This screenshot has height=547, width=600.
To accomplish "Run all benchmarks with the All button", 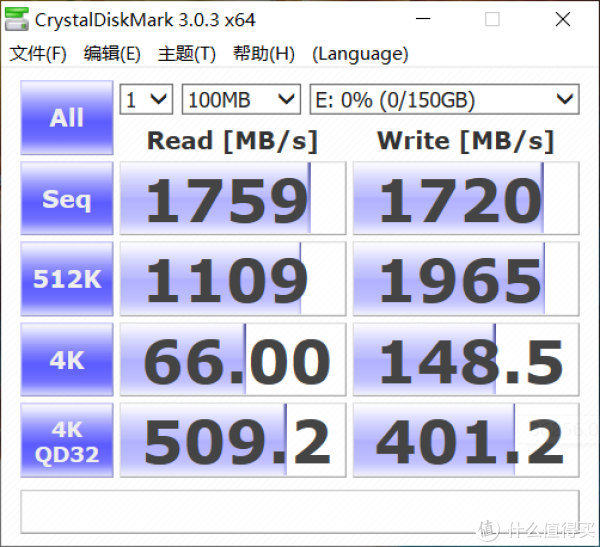I will (67, 118).
